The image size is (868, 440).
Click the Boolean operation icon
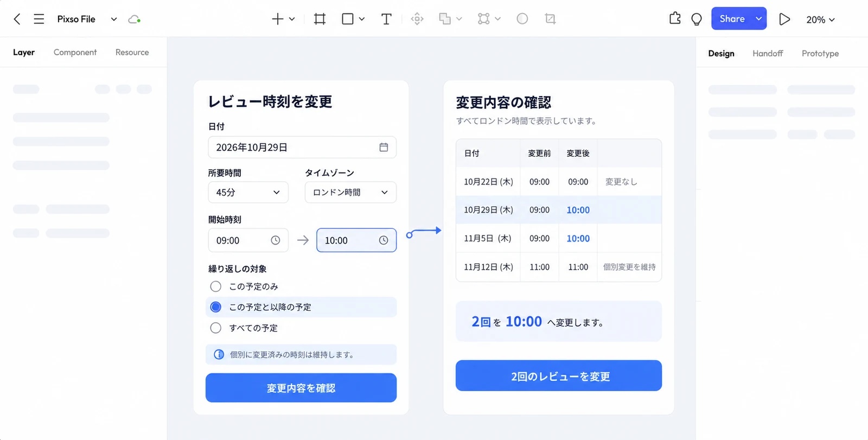445,19
